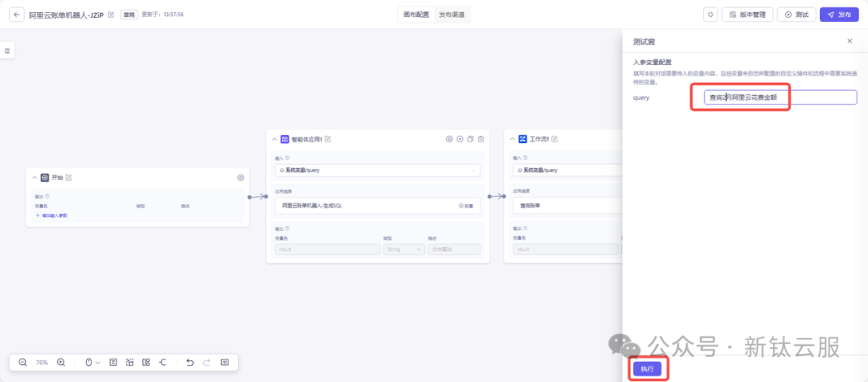
Task: Zoom in the canvas
Action: [61, 362]
